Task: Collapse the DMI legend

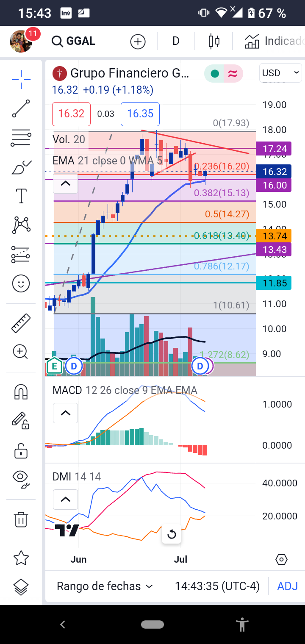Action: [65, 500]
